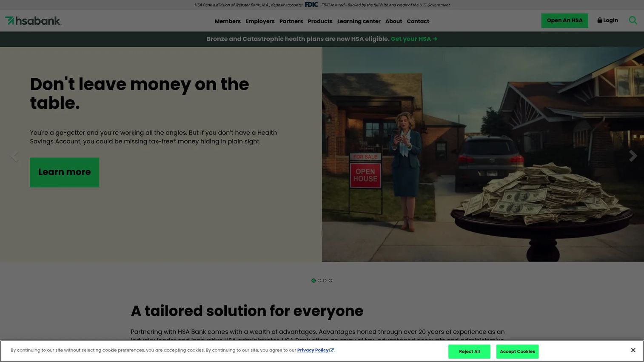Open the search magnifier icon

point(633,20)
